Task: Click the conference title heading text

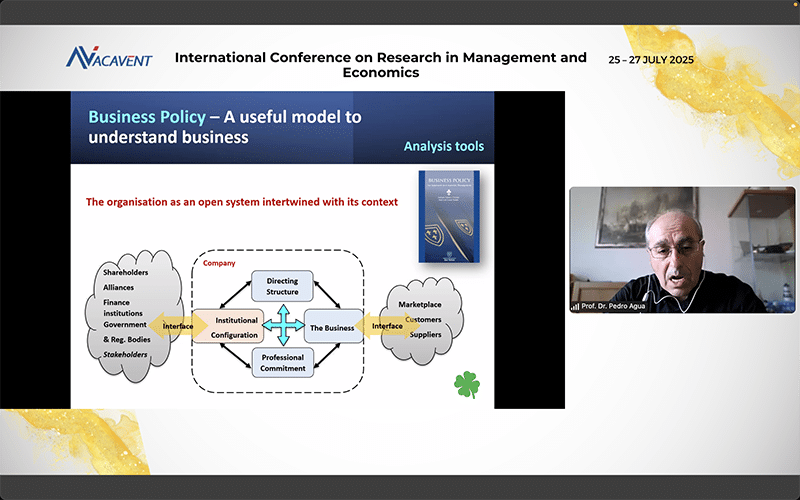Action: click(380, 65)
